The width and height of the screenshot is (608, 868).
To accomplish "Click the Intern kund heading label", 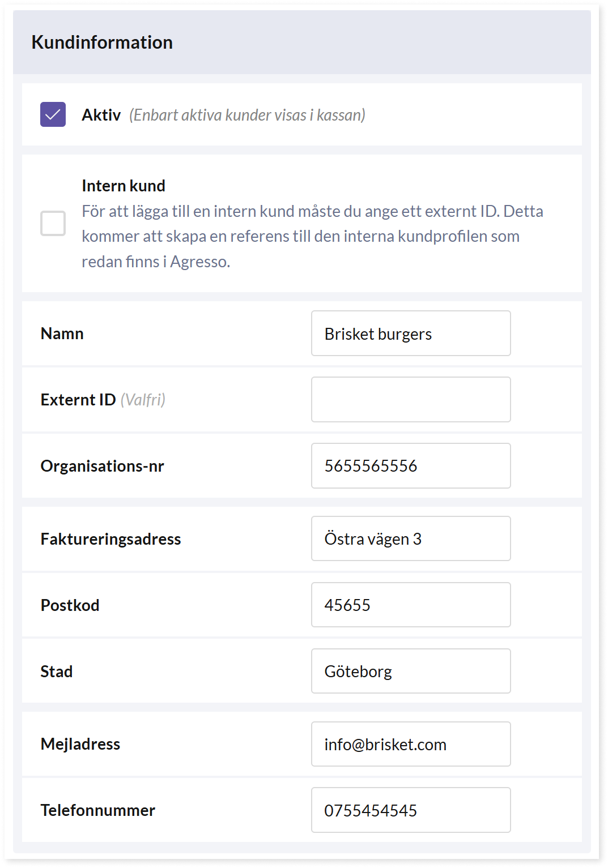I will pos(124,186).
